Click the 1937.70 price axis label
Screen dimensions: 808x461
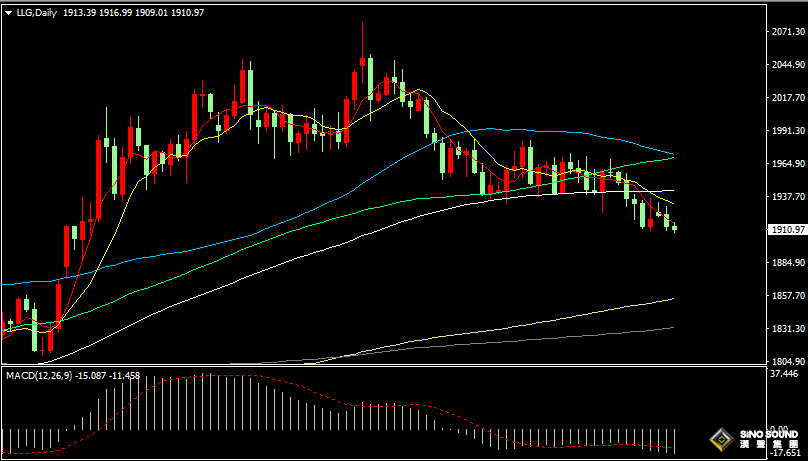[x=788, y=197]
